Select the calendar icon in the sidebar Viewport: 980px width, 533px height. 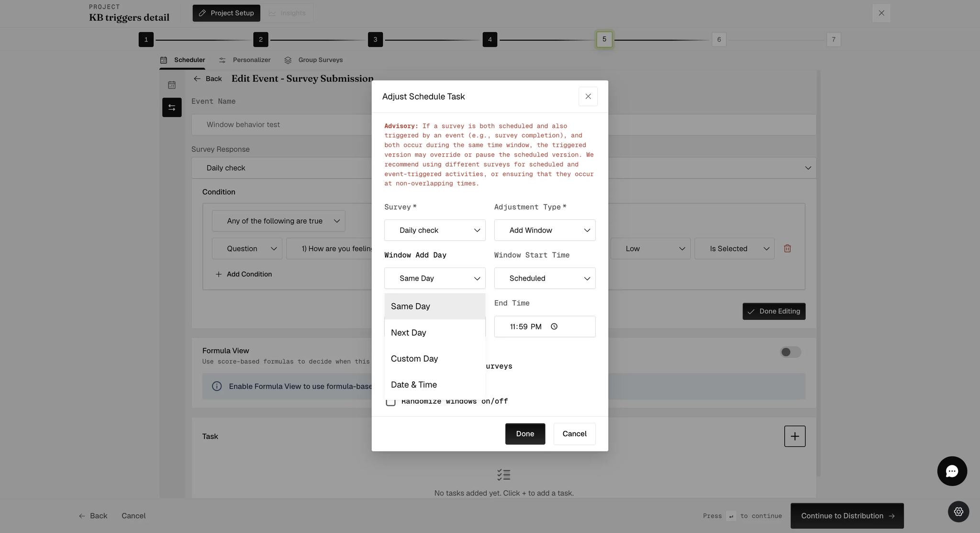click(x=172, y=85)
